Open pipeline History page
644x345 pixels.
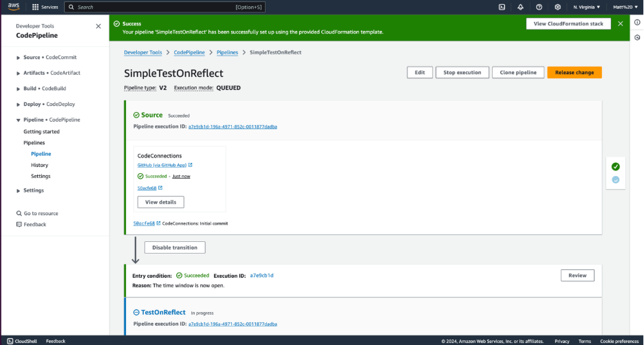(39, 165)
